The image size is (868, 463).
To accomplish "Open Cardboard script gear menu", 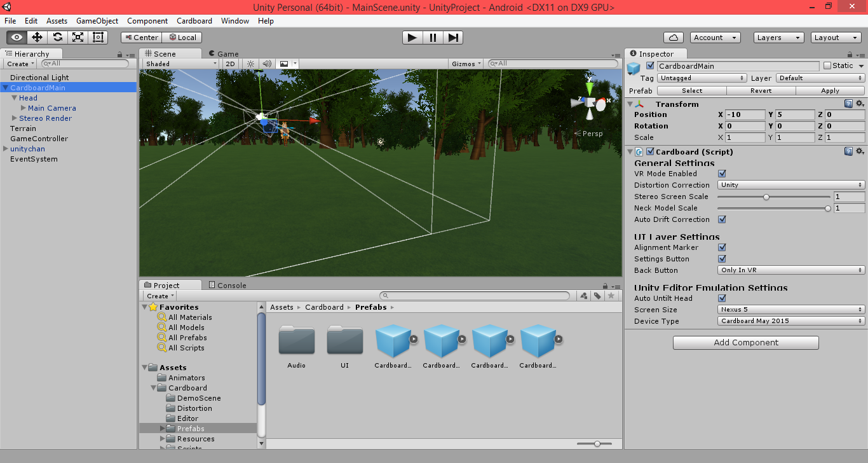I will click(860, 151).
